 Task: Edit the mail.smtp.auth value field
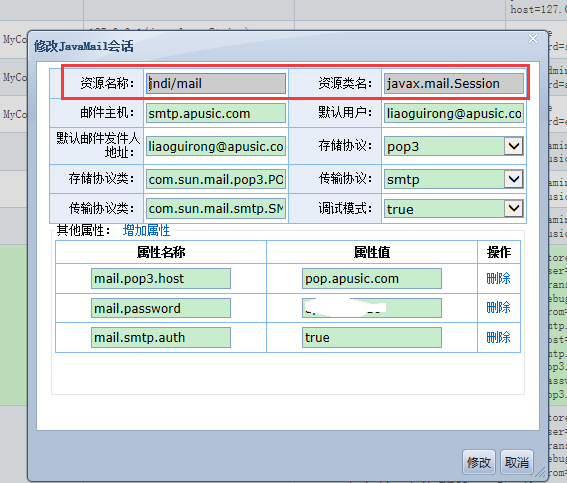(x=372, y=337)
